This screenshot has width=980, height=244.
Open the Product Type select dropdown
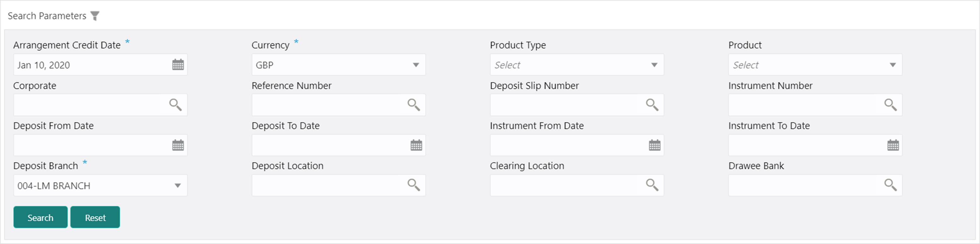coord(577,65)
